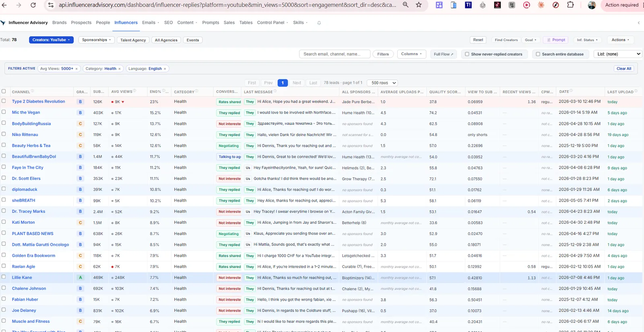Select the Niko Rittenau row checkbox
The width and height of the screenshot is (644, 332).
point(4,134)
